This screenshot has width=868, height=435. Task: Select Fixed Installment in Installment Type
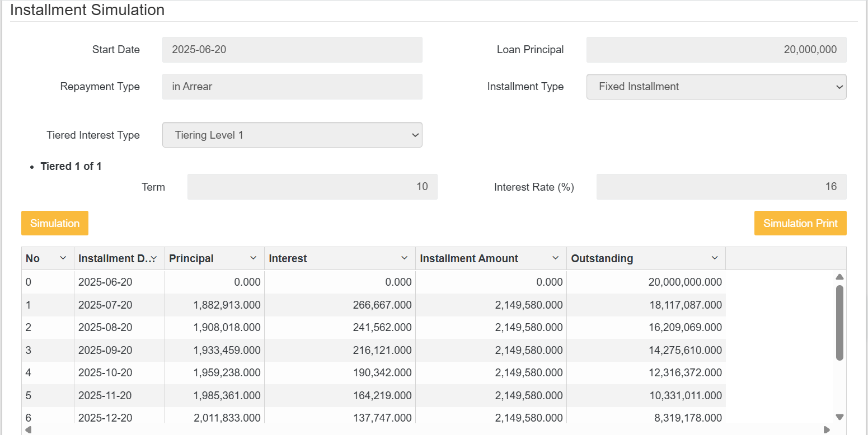click(716, 87)
